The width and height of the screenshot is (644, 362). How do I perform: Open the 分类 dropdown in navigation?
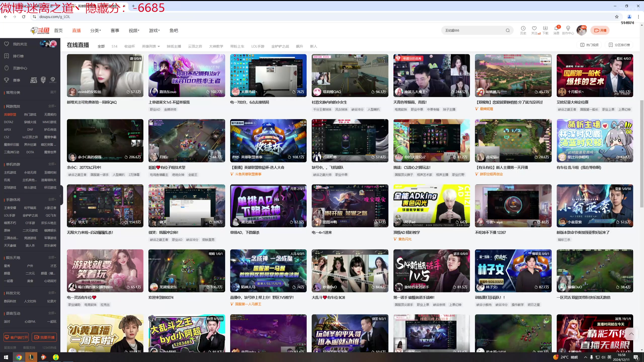click(96, 30)
